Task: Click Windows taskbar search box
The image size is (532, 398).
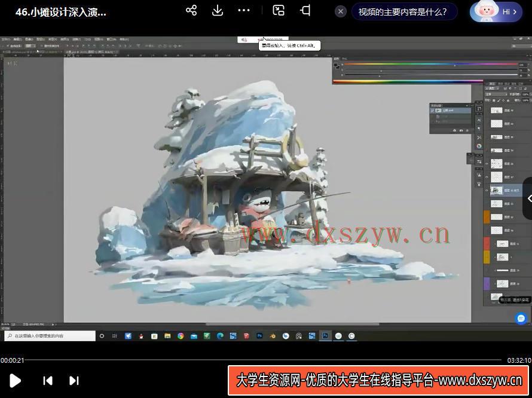Action: [50, 336]
